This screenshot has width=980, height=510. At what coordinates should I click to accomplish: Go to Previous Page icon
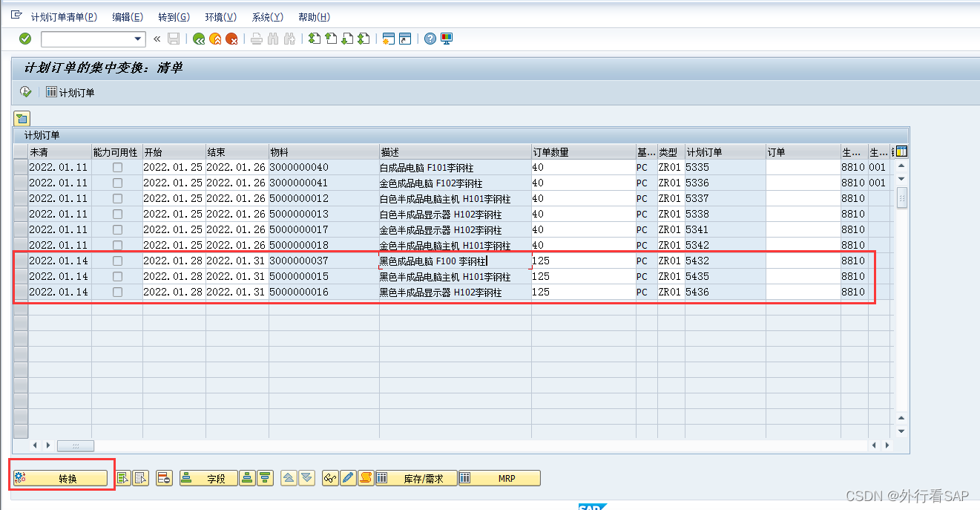(x=331, y=39)
